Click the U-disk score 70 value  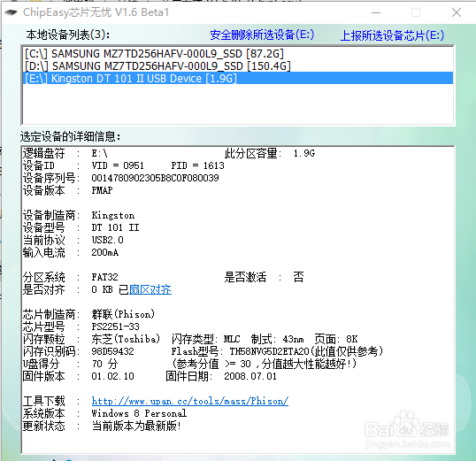click(104, 364)
